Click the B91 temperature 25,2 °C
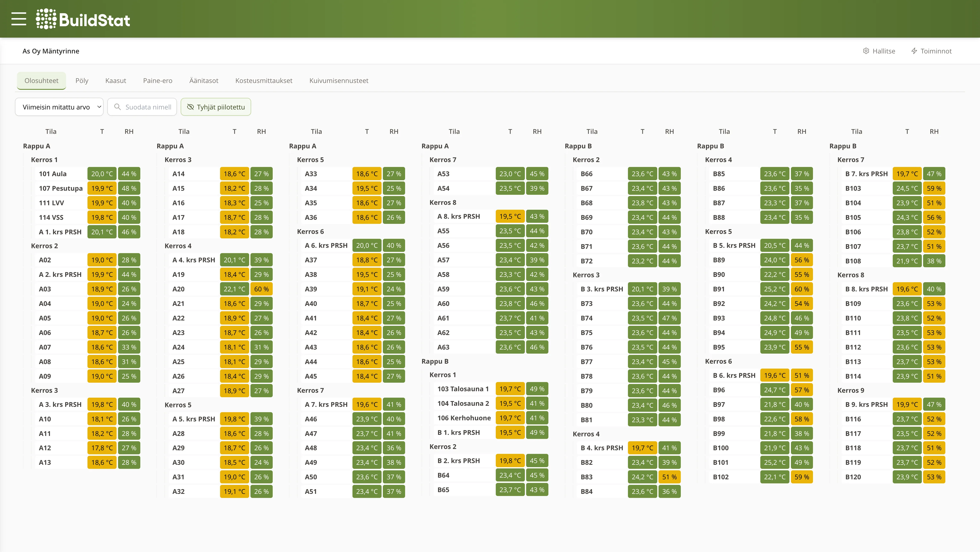 (x=774, y=289)
